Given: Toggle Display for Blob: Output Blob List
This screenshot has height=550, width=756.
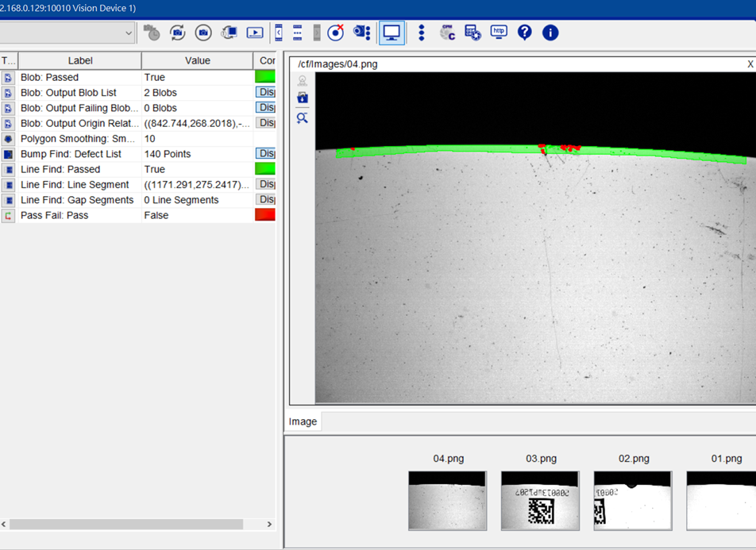Looking at the screenshot, I should coord(266,93).
